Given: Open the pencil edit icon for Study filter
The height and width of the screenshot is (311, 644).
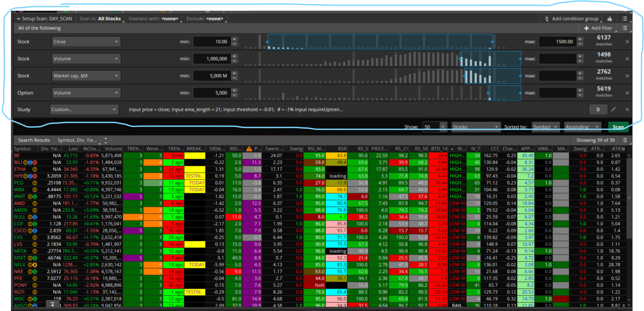Looking at the screenshot, I should click(613, 109).
